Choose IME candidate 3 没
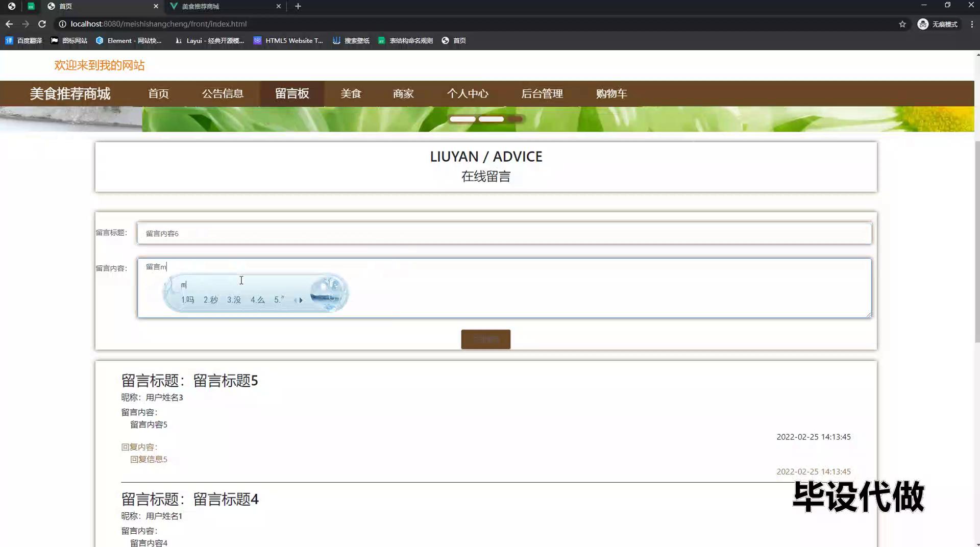This screenshot has width=980, height=547. [x=234, y=300]
